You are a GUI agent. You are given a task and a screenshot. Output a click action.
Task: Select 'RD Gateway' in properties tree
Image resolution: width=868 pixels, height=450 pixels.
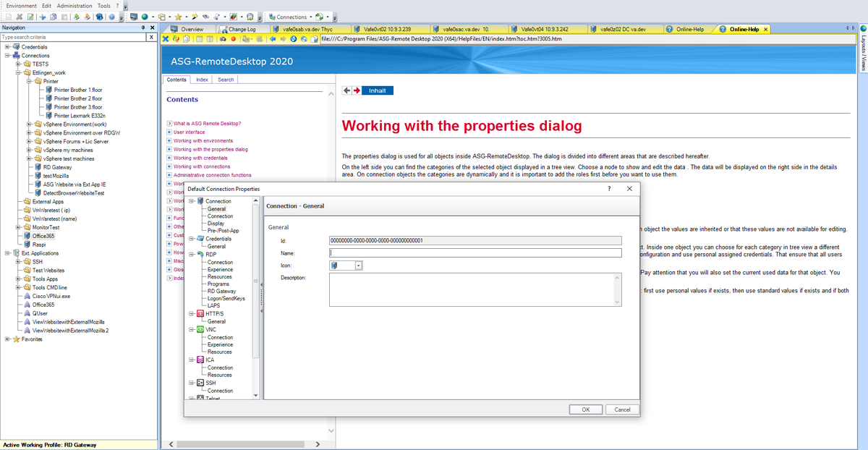point(221,292)
